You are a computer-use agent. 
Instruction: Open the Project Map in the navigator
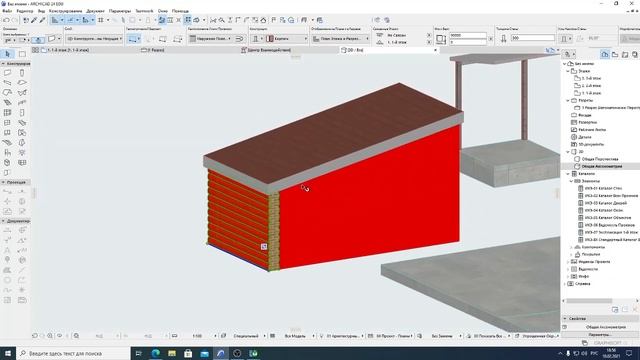605,54
